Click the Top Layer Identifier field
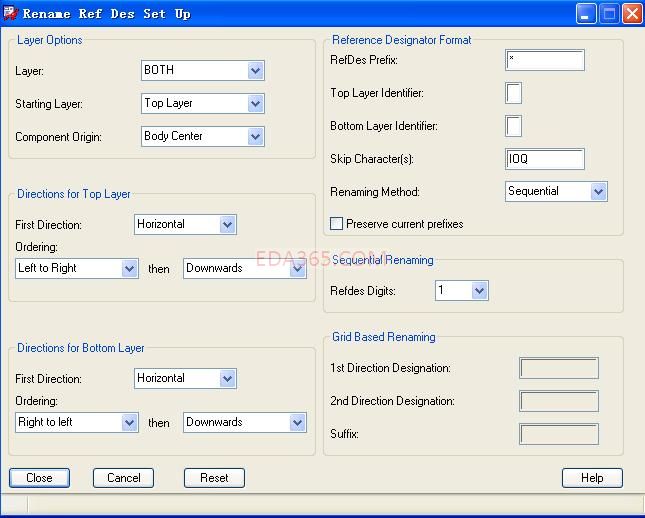Viewport: 645px width, 518px height. [x=513, y=93]
